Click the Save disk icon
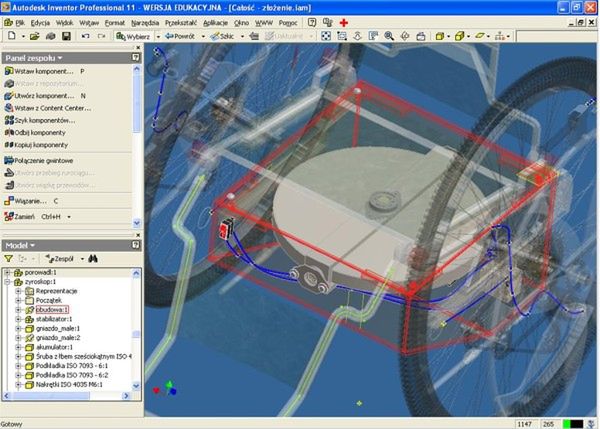 pos(66,36)
